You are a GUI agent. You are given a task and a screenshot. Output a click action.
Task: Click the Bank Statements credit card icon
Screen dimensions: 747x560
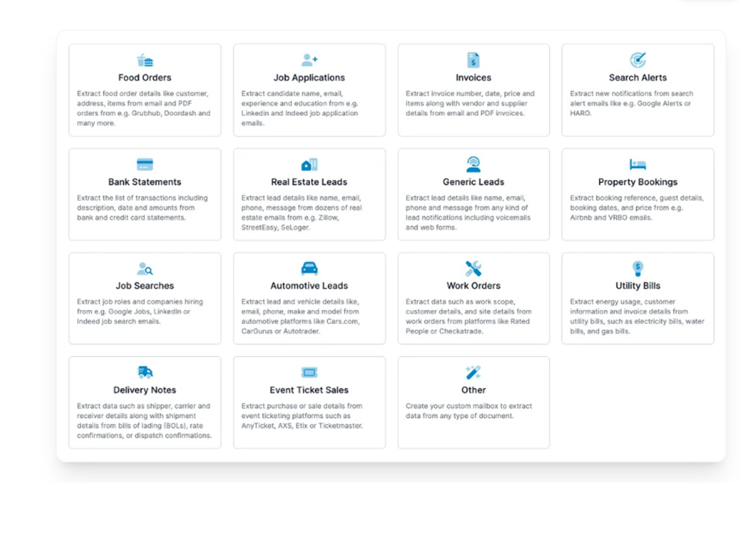(145, 164)
